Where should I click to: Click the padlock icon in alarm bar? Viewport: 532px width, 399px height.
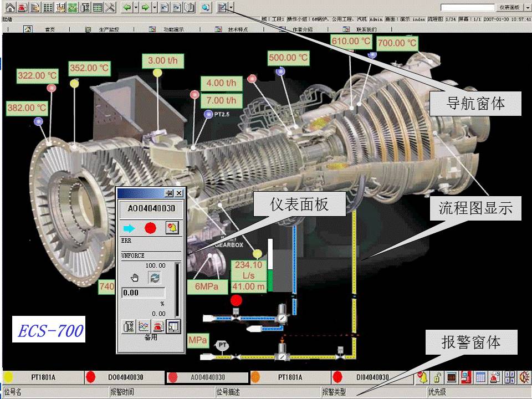point(438,377)
